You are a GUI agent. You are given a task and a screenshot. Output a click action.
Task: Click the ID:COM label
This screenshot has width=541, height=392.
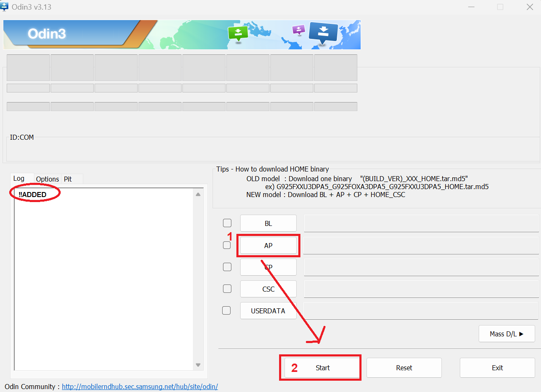(x=22, y=137)
